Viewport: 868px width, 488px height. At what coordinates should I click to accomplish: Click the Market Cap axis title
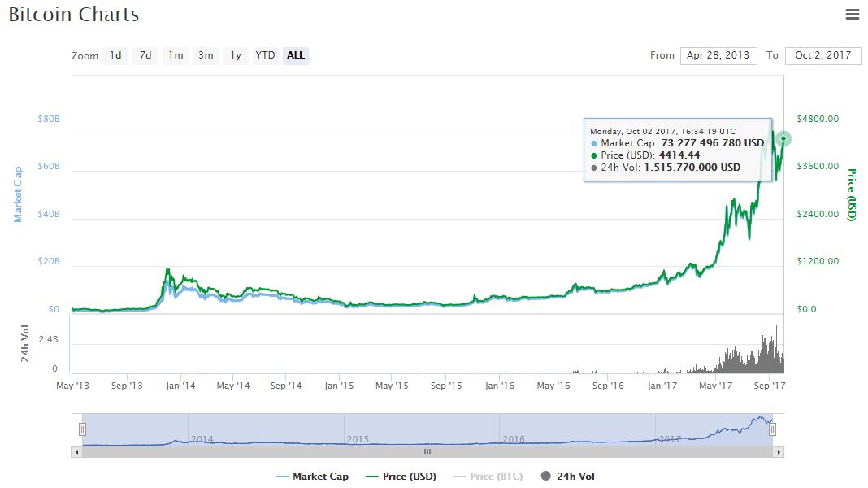(x=18, y=195)
